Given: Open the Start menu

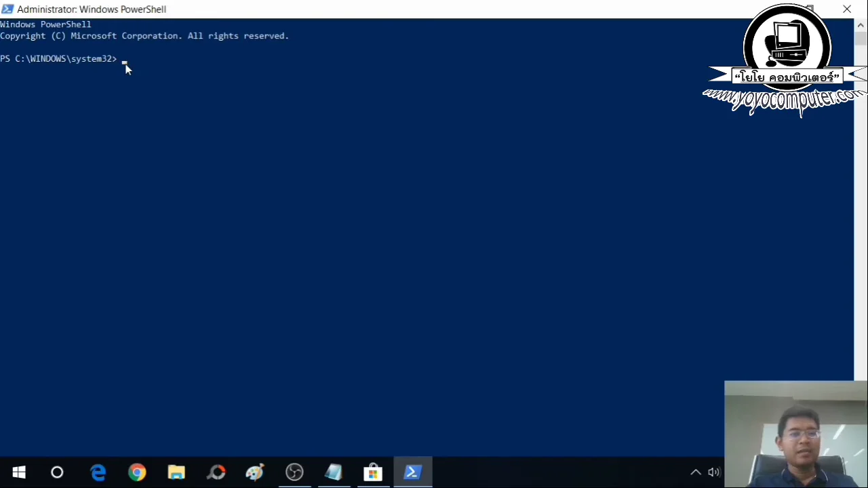Looking at the screenshot, I should (18, 472).
